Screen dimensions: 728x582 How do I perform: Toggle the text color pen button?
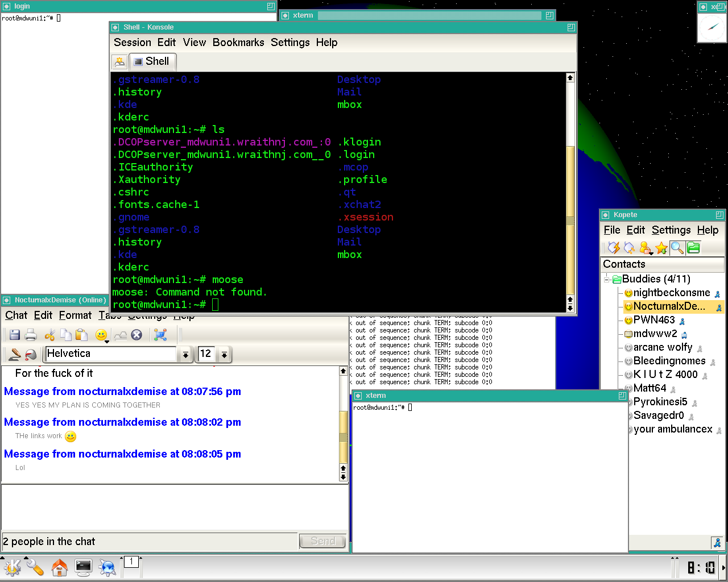coord(14,354)
